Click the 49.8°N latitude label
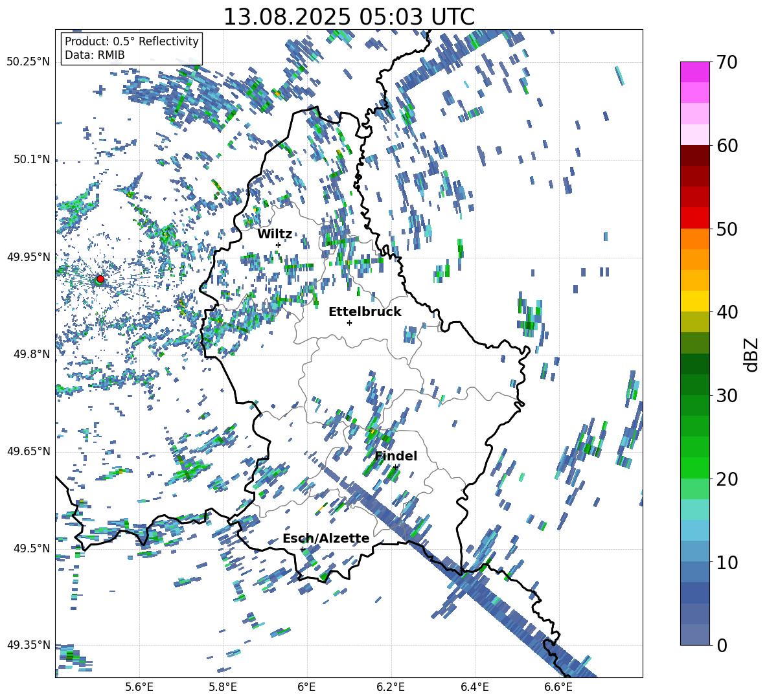Image resolution: width=767 pixels, height=700 pixels. (x=32, y=354)
